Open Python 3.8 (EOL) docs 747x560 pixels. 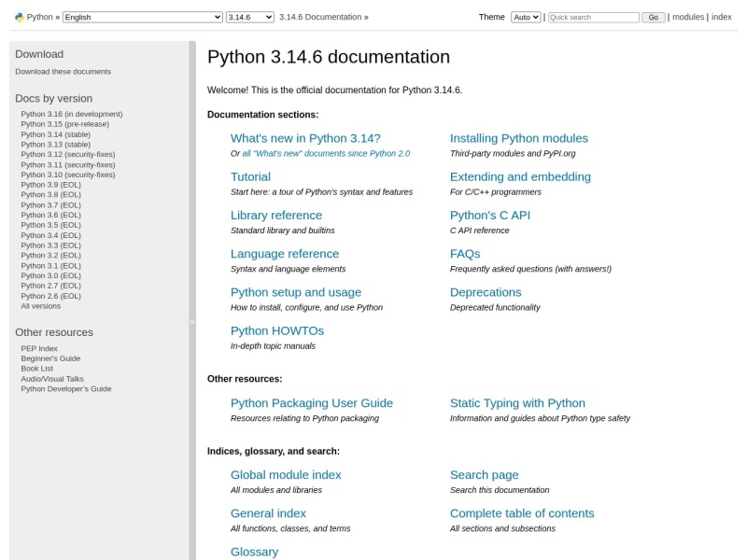click(50, 195)
